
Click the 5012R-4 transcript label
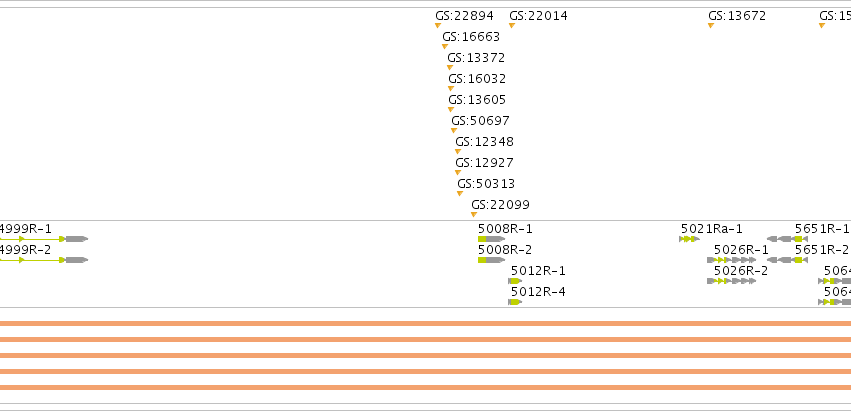click(538, 292)
